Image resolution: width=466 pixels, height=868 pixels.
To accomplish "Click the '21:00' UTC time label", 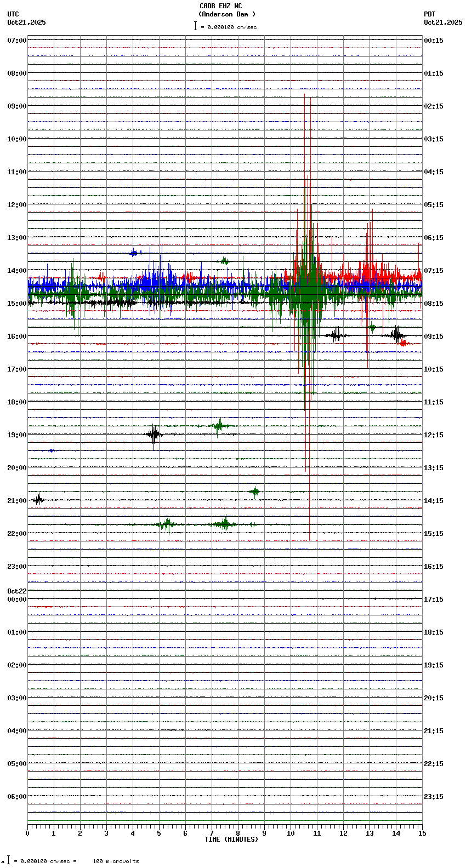I will (17, 501).
